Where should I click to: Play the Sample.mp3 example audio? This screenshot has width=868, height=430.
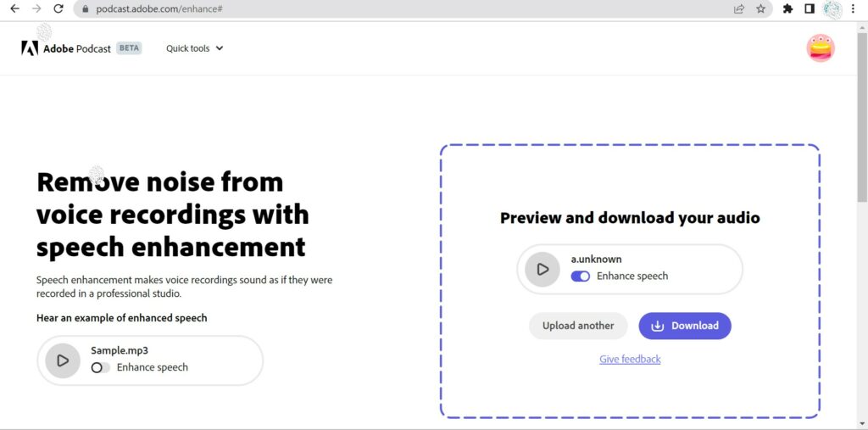(x=63, y=360)
